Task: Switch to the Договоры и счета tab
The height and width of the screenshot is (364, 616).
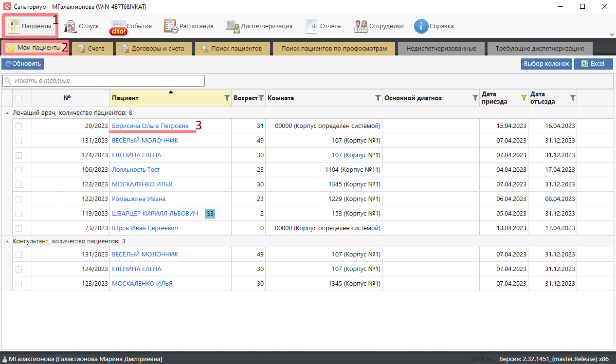Action: tap(153, 49)
